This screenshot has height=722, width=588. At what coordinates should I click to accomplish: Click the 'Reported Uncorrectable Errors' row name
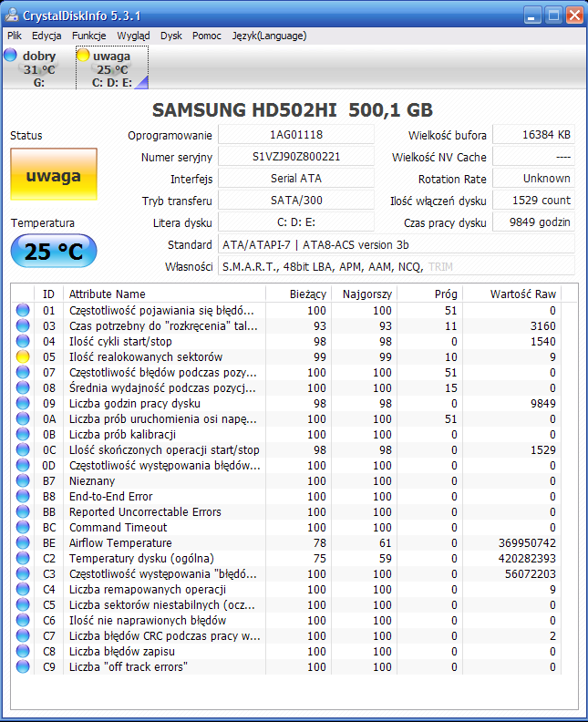coord(145,512)
